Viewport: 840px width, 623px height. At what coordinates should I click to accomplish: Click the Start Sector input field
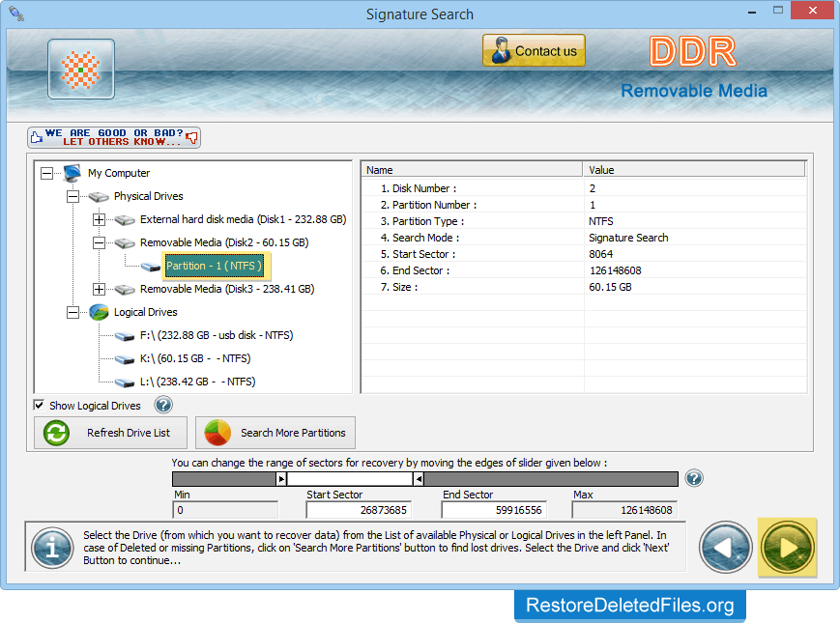pyautogui.click(x=359, y=510)
